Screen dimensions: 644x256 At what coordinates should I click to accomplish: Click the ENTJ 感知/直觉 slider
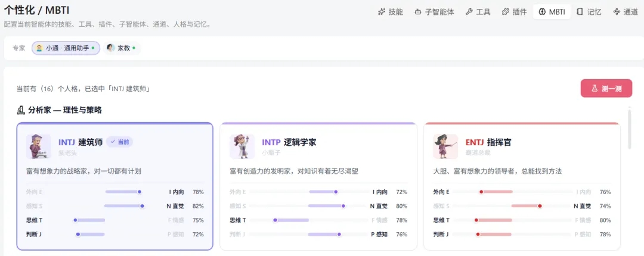coord(512,206)
